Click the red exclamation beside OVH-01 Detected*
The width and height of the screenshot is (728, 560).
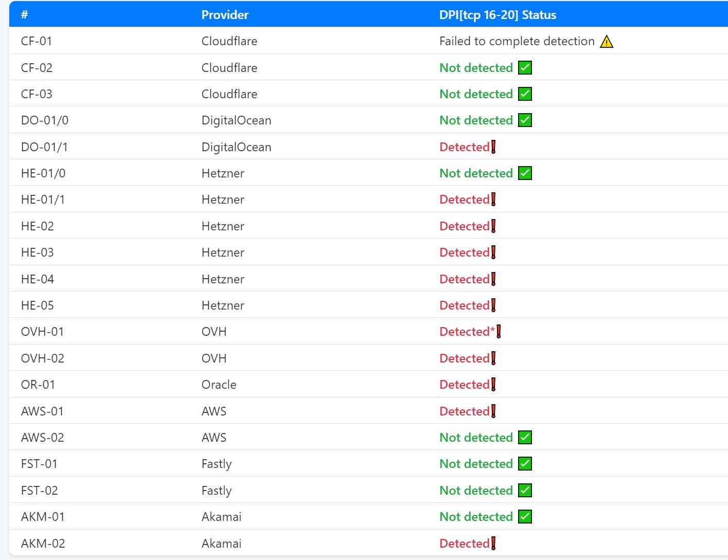pos(499,332)
